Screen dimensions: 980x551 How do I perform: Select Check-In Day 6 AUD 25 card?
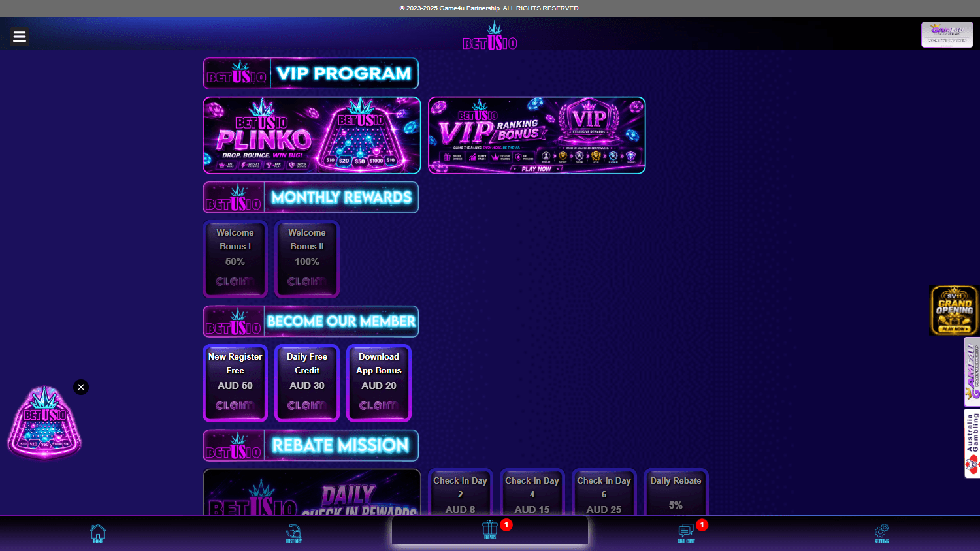click(x=604, y=492)
